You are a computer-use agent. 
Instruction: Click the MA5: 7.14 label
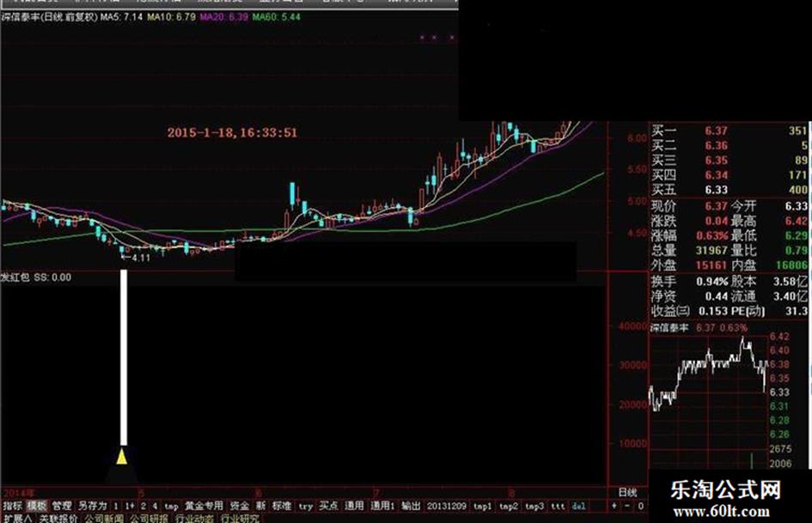click(122, 16)
